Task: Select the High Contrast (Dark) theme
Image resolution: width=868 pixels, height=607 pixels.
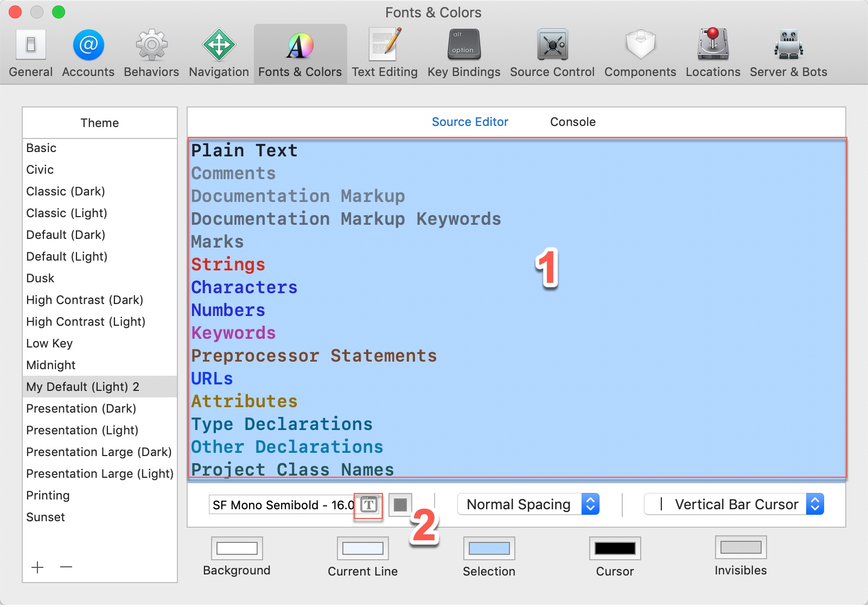Action: coord(100,300)
